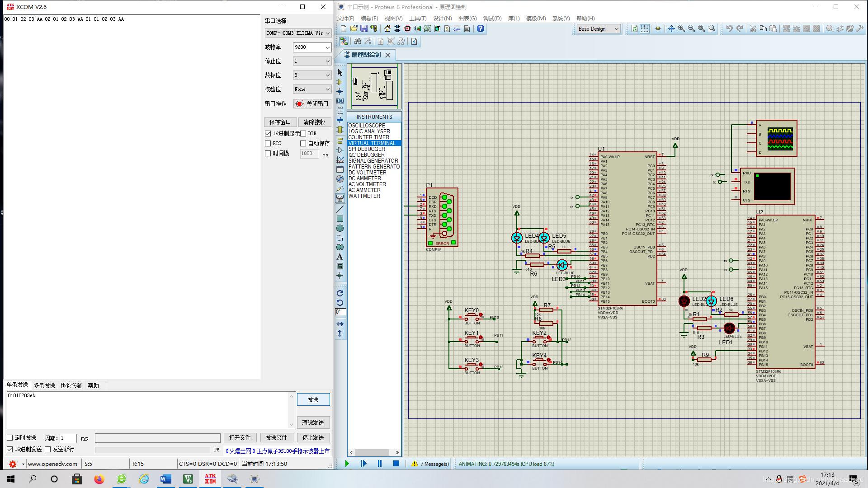Toggle 定时发送 timed send checkbox
The height and width of the screenshot is (488, 868).
tap(9, 438)
